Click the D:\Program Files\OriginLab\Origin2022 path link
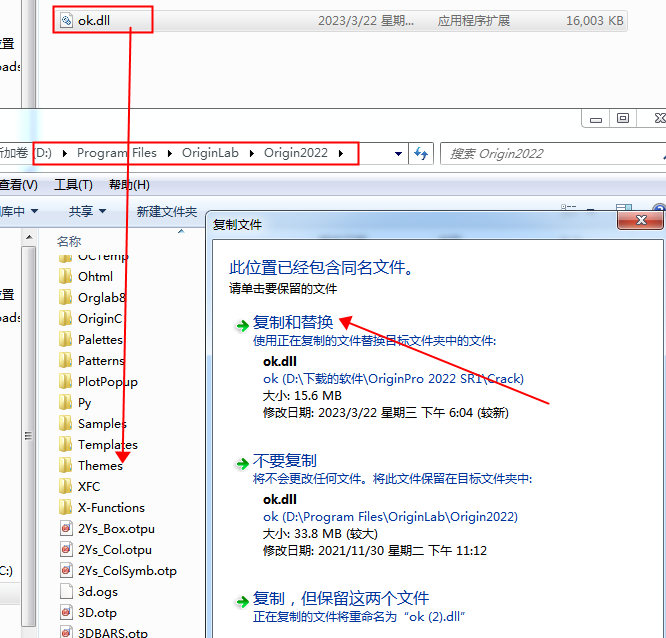The image size is (666, 638). click(x=390, y=517)
